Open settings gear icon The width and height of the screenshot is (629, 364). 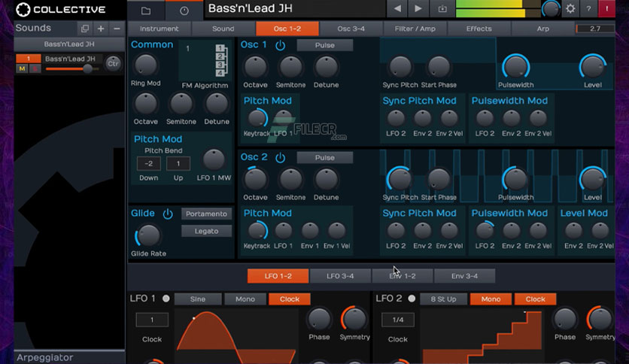click(570, 8)
